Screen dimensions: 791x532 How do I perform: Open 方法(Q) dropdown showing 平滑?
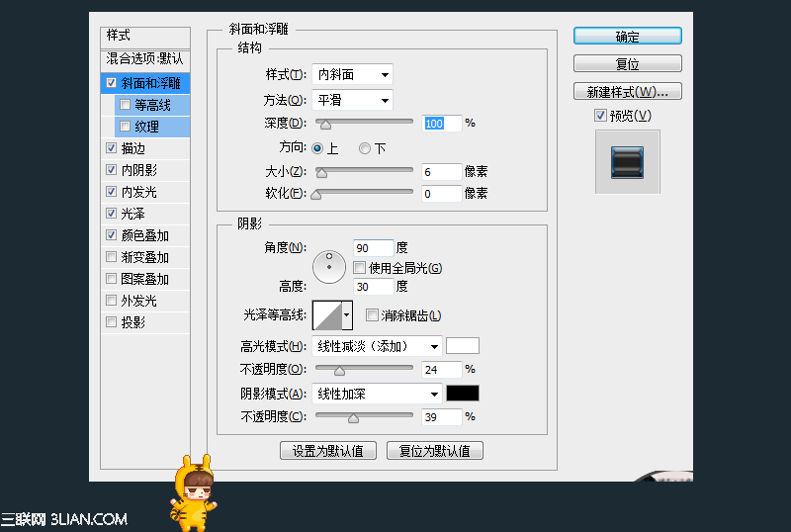(352, 100)
